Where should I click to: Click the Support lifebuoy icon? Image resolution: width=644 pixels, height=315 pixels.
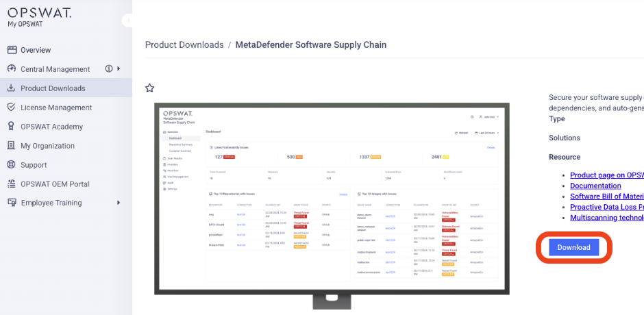pyautogui.click(x=12, y=164)
